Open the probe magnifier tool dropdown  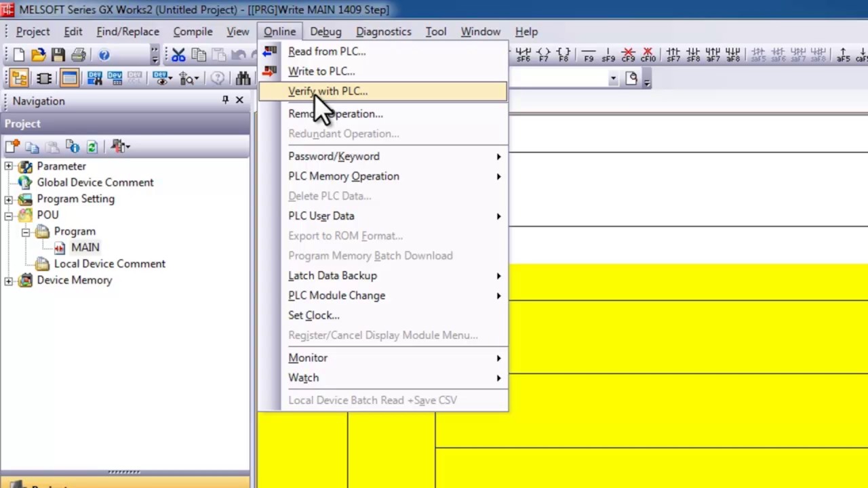(x=189, y=79)
